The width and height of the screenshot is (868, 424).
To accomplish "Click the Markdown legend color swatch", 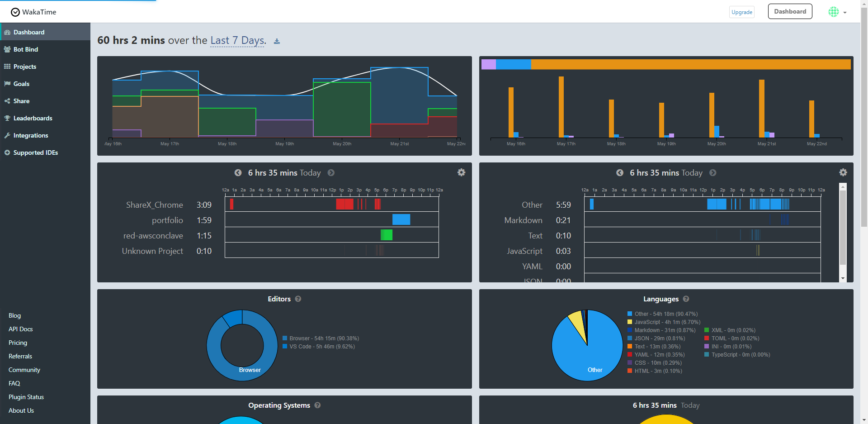I will click(x=630, y=330).
